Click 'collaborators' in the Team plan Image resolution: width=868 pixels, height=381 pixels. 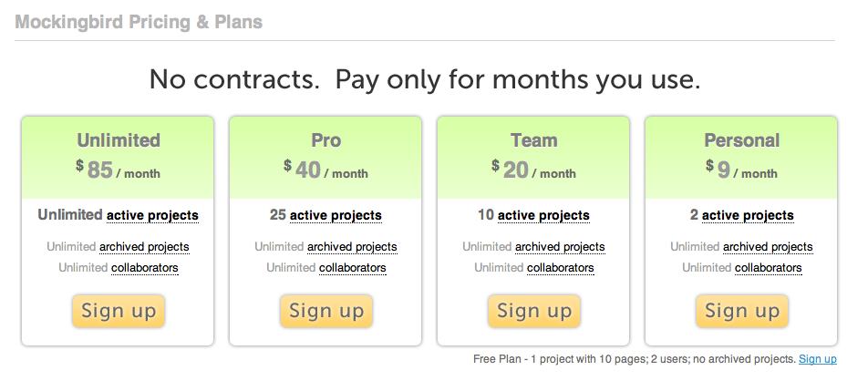(x=561, y=268)
